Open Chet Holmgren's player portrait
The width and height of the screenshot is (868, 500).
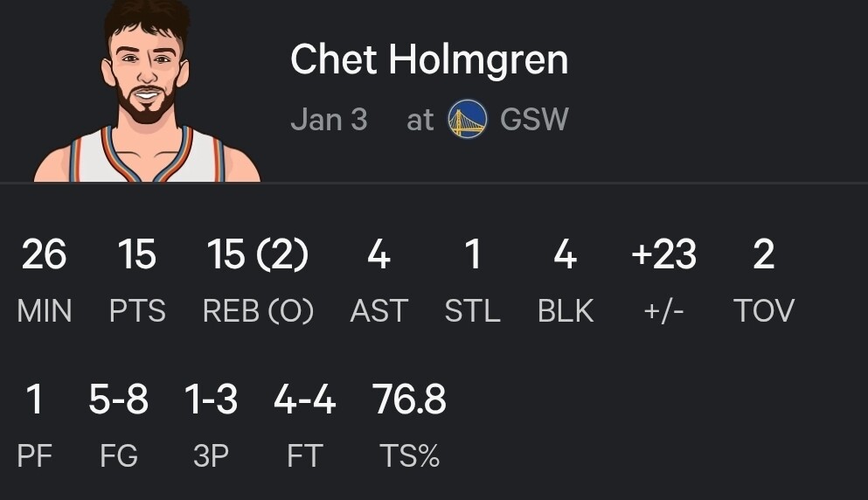147,91
